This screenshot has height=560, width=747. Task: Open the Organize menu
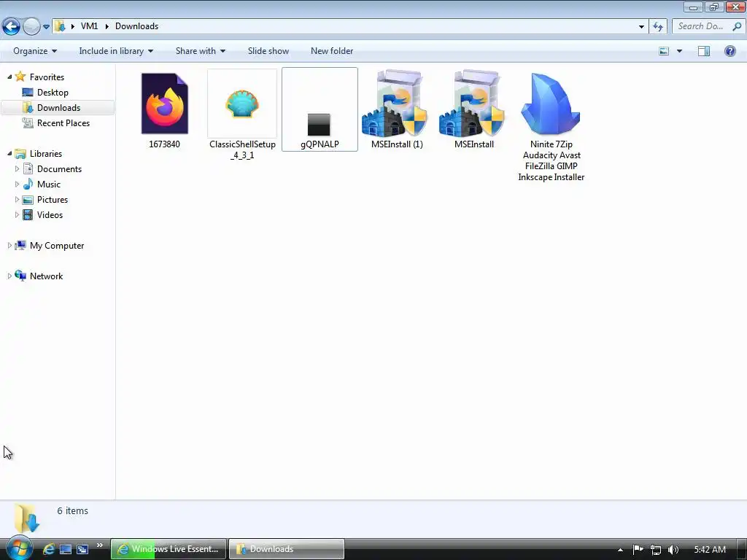35,51
